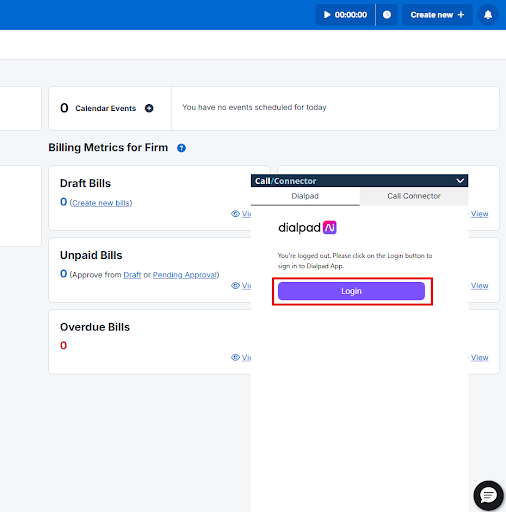Image resolution: width=506 pixels, height=512 pixels.
Task: Open the Create new bills link
Action: pos(101,203)
